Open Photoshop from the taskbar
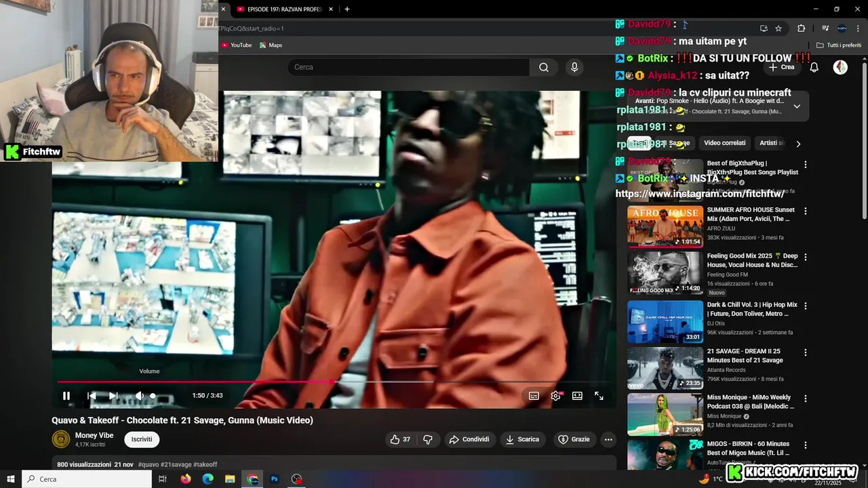This screenshot has height=488, width=868. click(275, 479)
